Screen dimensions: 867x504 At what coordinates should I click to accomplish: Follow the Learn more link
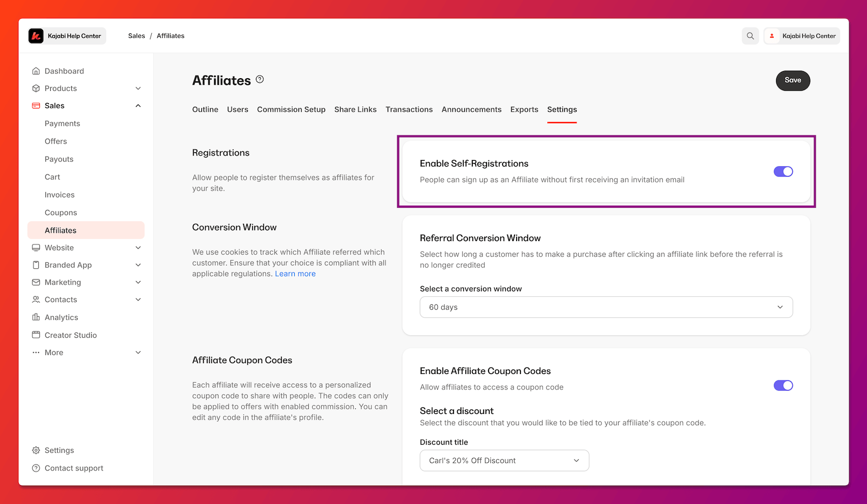tap(295, 274)
